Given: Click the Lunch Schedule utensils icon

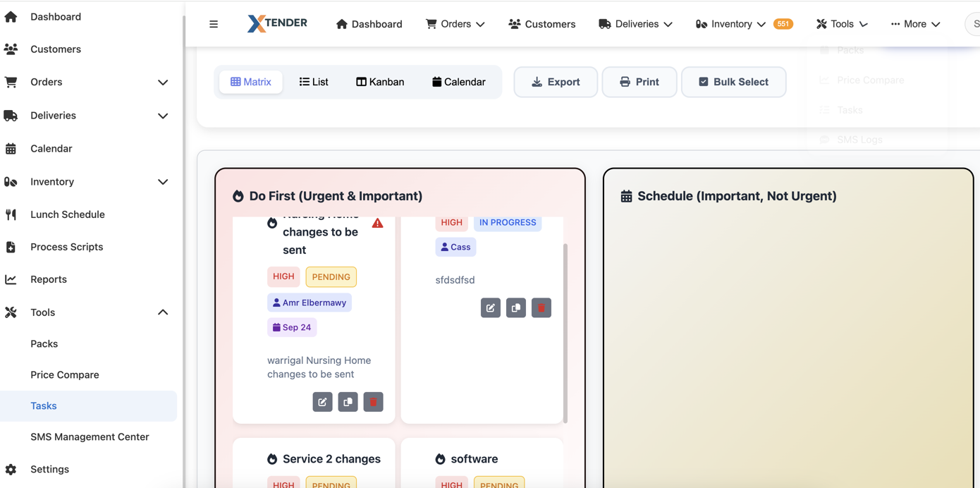Looking at the screenshot, I should pyautogui.click(x=11, y=214).
